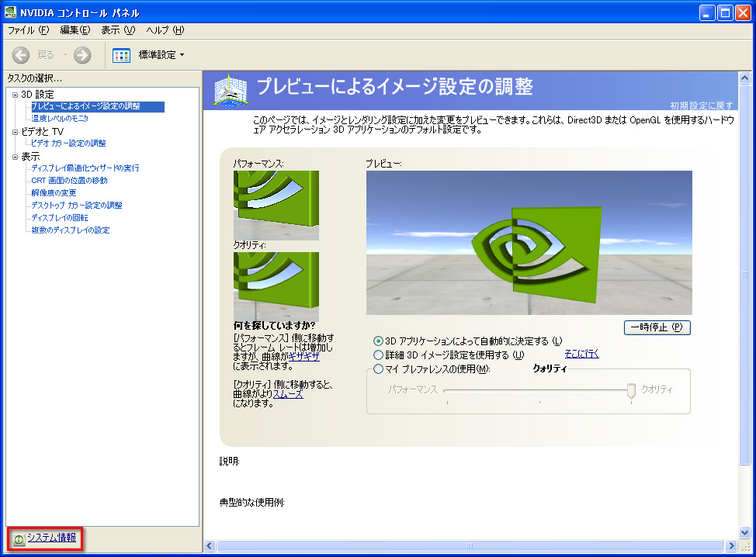Open 温度レベルのモニタ tree item
The height and width of the screenshot is (557, 756).
point(60,119)
